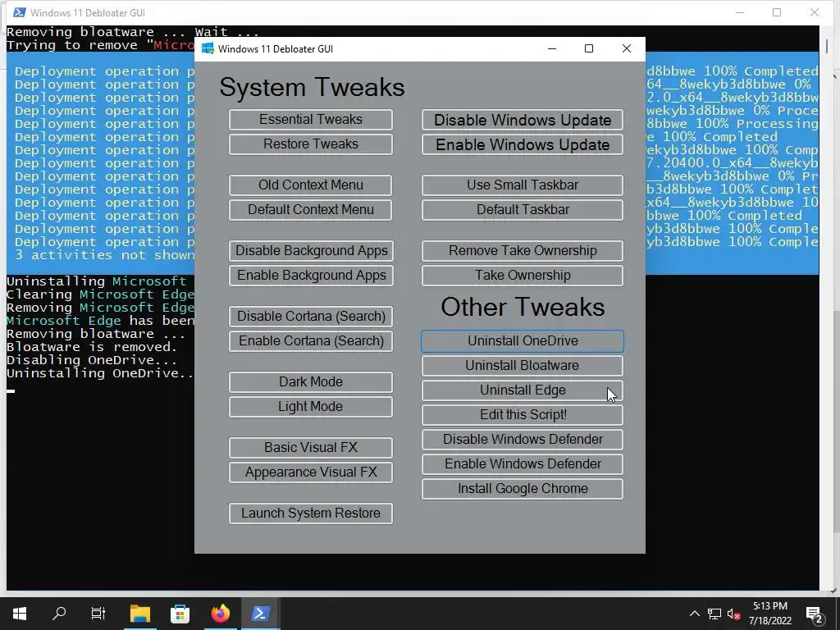This screenshot has width=840, height=630.
Task: Click 'Uninstalling OneDrive..' console line
Action: tap(99, 373)
